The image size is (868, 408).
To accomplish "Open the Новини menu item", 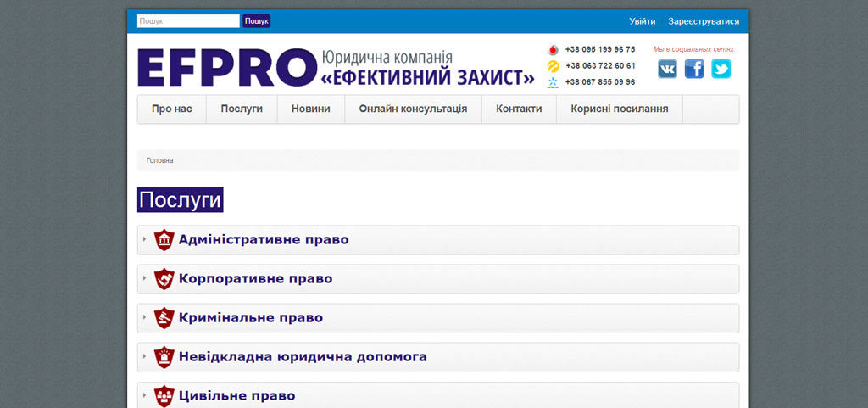I will pyautogui.click(x=310, y=109).
